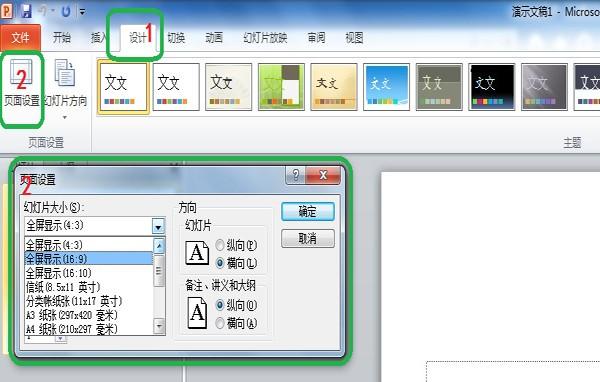Click the Undo icon in quick access toolbar
Viewport: 600px width, 382px height.
click(43, 11)
